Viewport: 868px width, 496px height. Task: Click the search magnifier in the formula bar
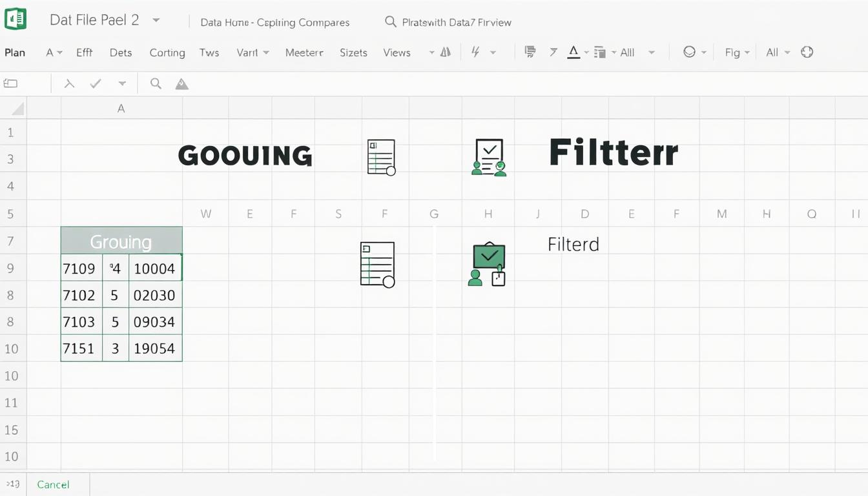click(x=155, y=83)
